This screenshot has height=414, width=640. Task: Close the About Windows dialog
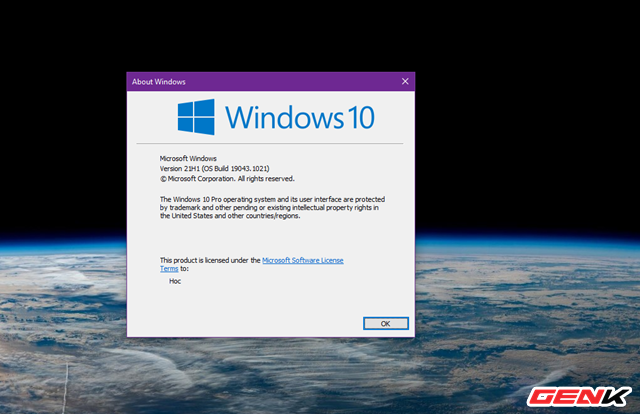(405, 81)
